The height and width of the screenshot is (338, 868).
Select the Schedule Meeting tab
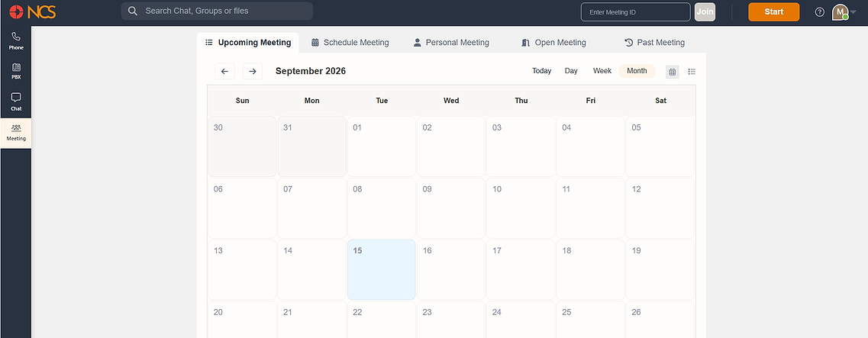pyautogui.click(x=350, y=43)
